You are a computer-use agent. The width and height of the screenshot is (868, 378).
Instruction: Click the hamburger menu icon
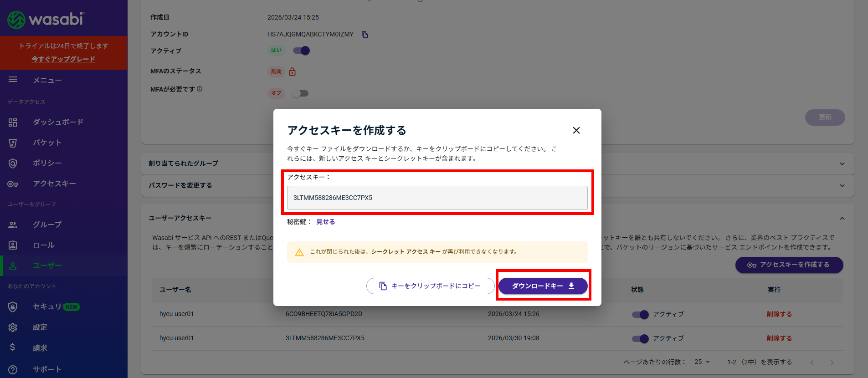coord(13,80)
